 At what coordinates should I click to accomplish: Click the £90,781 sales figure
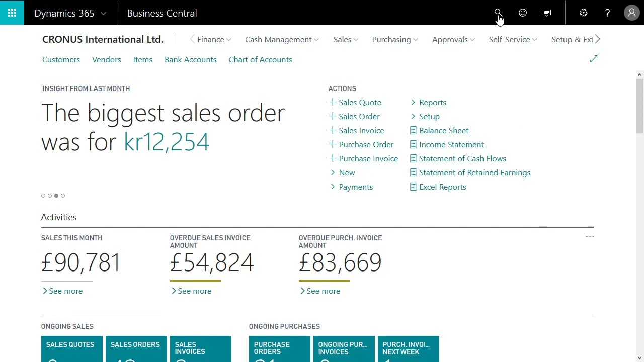coord(81,262)
